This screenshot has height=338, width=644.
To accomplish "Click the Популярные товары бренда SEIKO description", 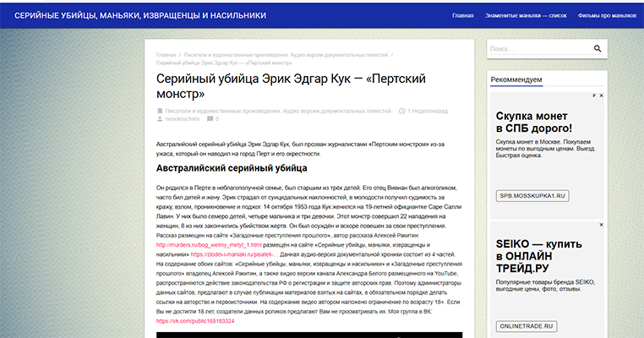I will tap(545, 286).
